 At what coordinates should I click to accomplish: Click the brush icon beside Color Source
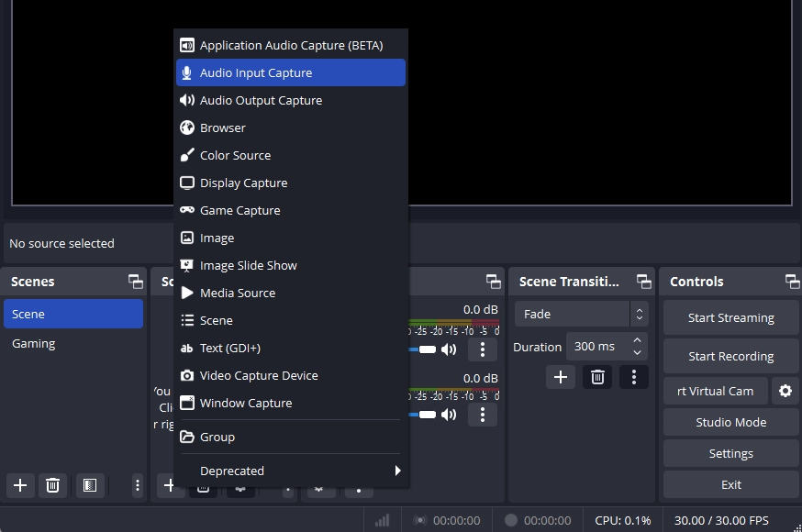tap(187, 155)
